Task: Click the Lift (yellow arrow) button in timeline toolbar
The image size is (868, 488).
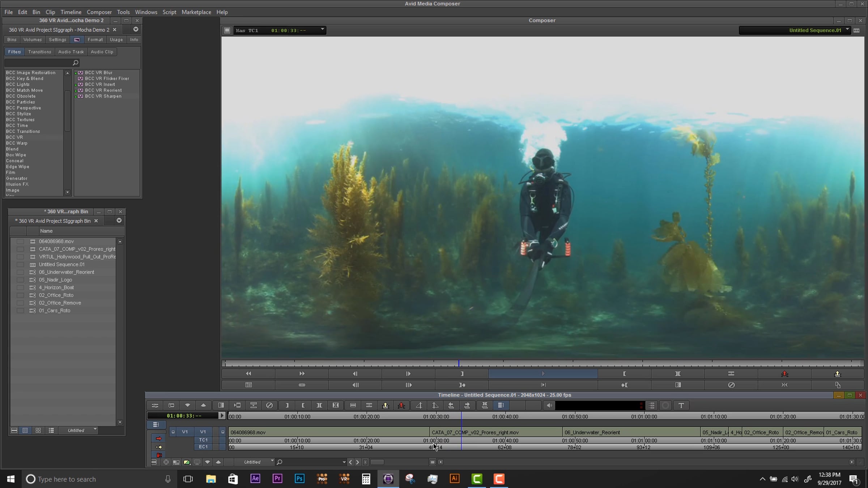Action: [386, 406]
